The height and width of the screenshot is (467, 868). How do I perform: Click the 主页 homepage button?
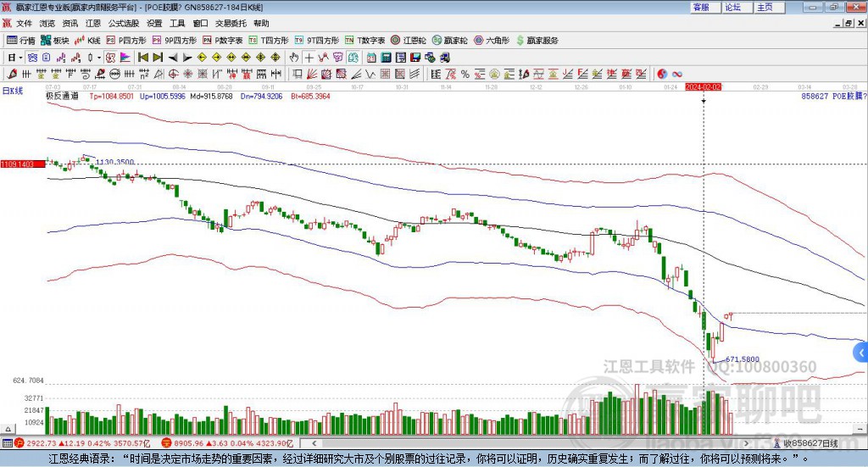[765, 7]
